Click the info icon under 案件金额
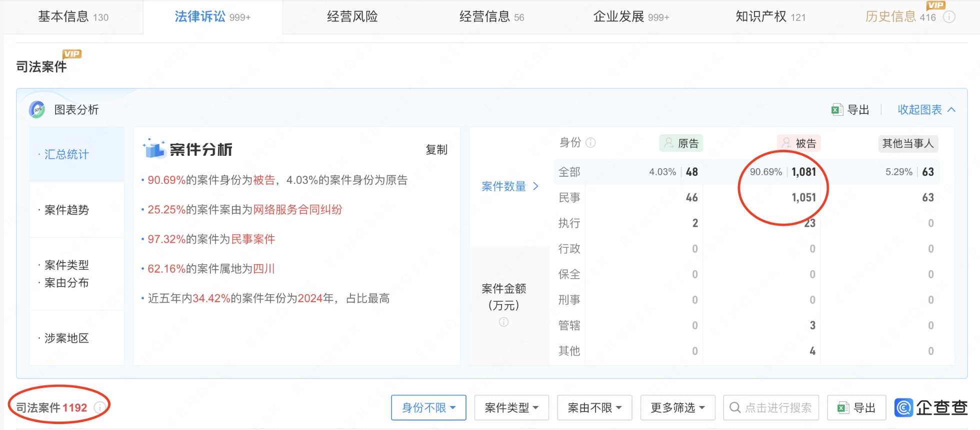This screenshot has height=430, width=980. click(503, 322)
